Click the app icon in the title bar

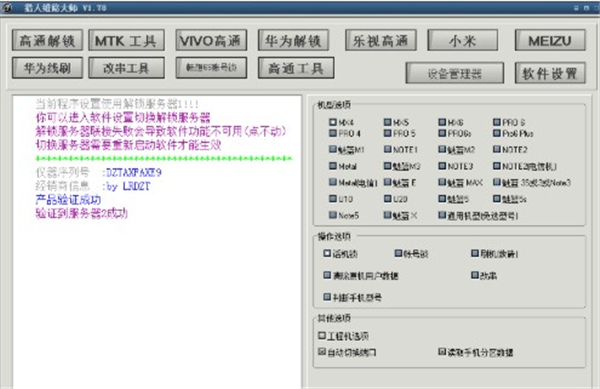click(7, 7)
